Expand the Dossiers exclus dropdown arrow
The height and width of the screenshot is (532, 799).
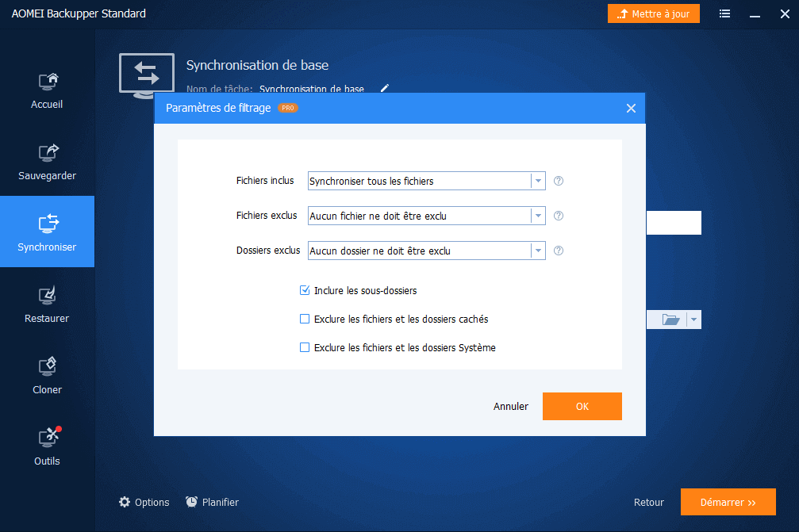click(538, 251)
